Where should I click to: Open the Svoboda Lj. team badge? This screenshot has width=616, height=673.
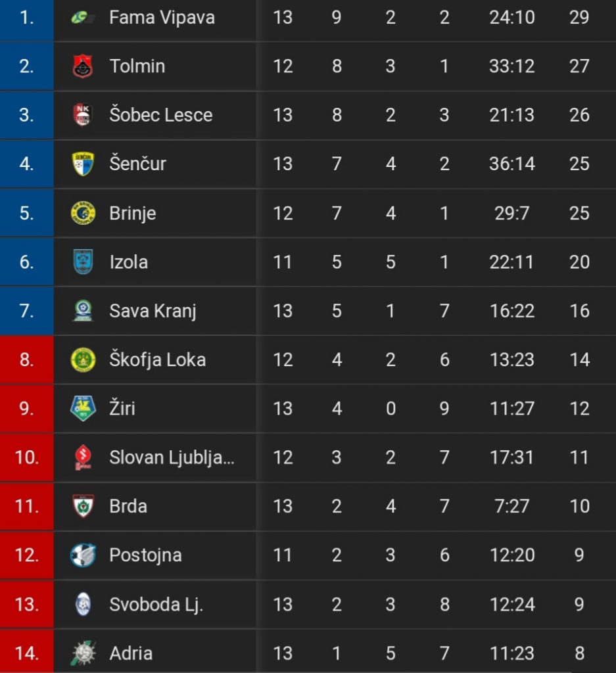pyautogui.click(x=83, y=605)
